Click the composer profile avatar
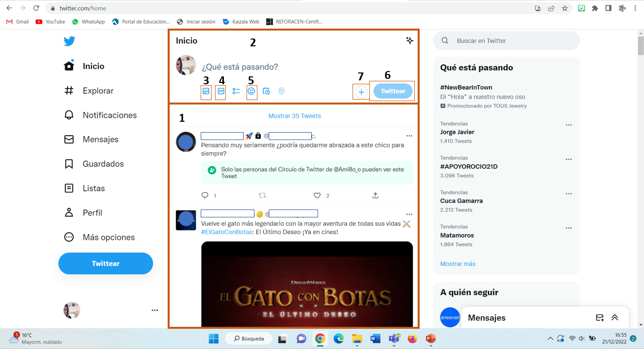Viewport: 644px width, 349px height. pos(186,65)
